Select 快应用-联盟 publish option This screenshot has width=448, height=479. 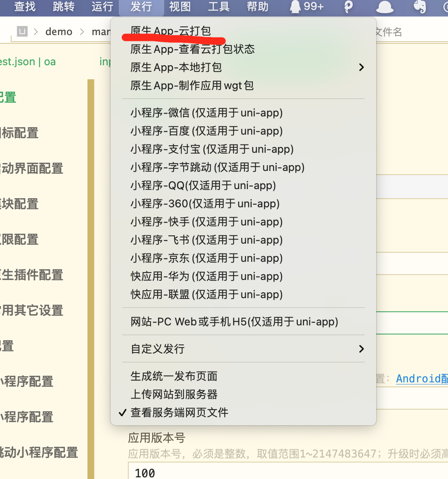243,294
